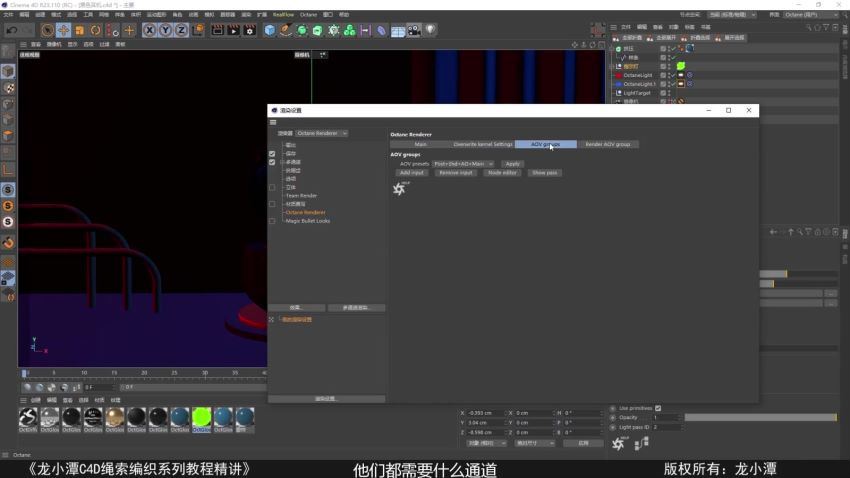Click the green subdivision generator icon
Image resolution: width=850 pixels, height=478 pixels.
click(302, 30)
